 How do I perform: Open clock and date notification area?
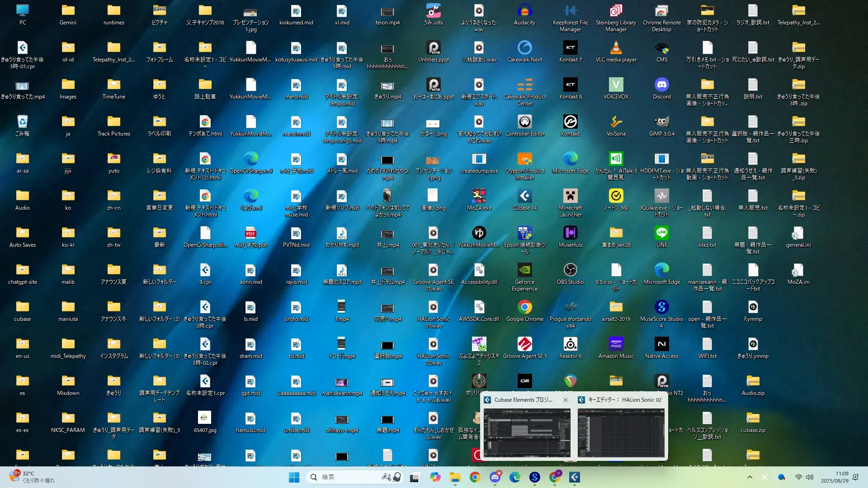pyautogui.click(x=835, y=477)
